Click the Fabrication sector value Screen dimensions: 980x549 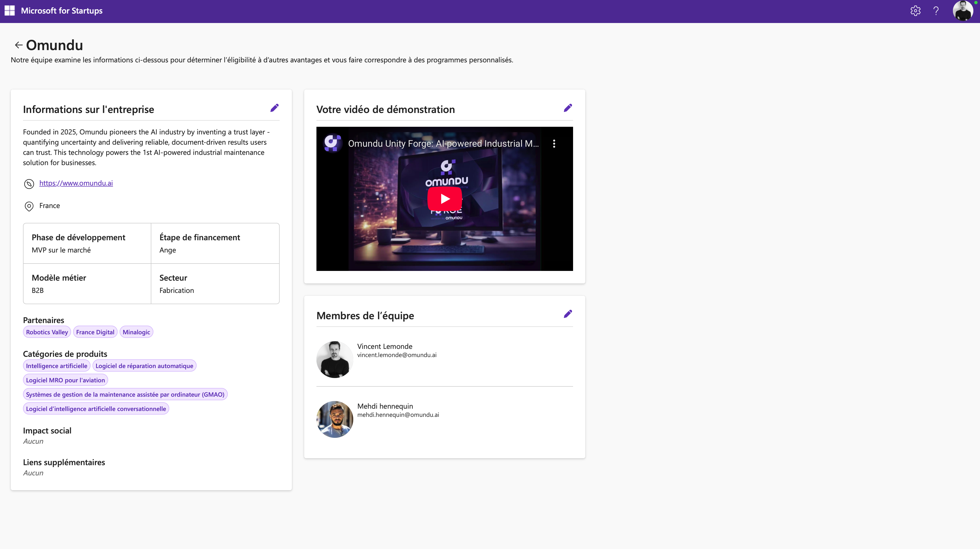(177, 290)
